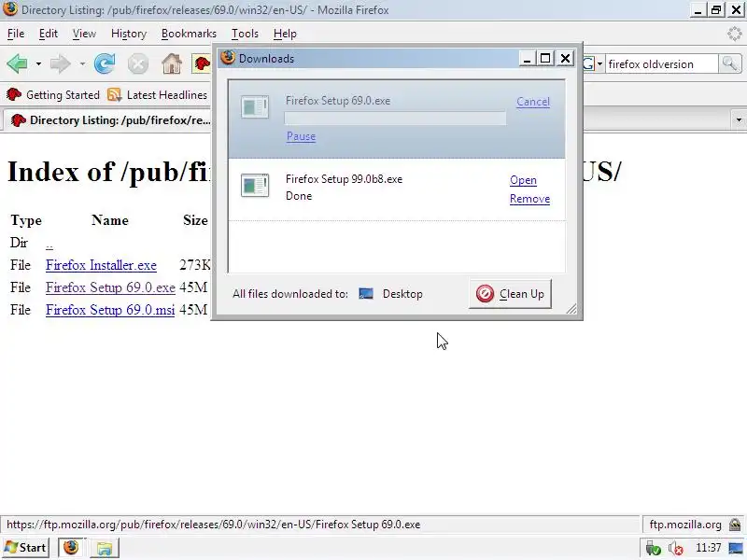This screenshot has width=747, height=560.
Task: Open the list all tabs dropdown
Action: pos(739,120)
